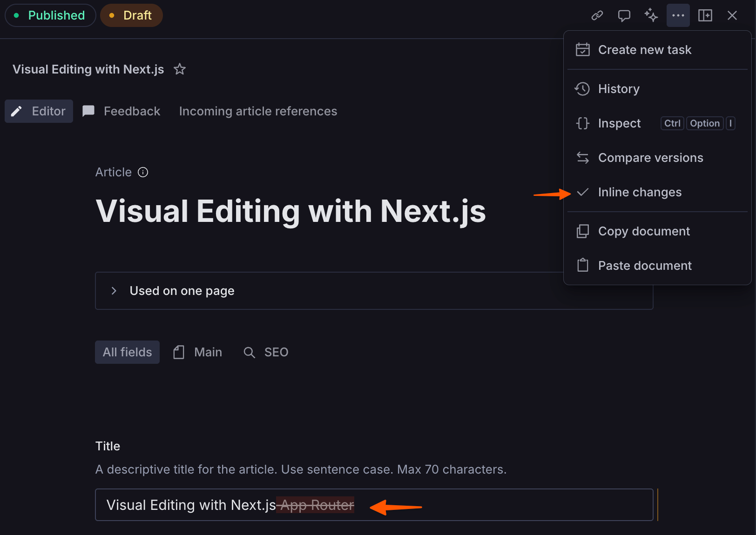Viewport: 756px width, 535px height.
Task: Switch to SEO field group
Action: click(266, 352)
